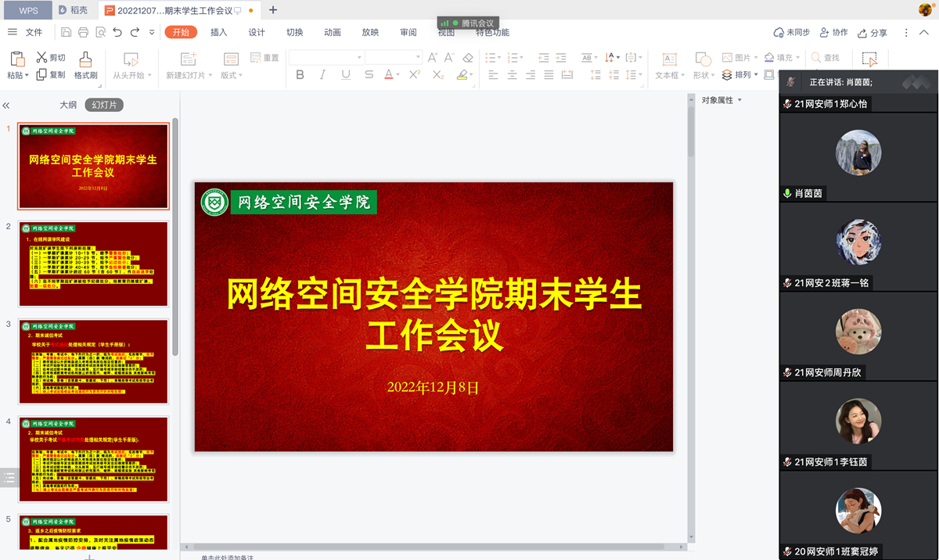The image size is (939, 560).
Task: Click the Collaborate (协作) button
Action: (x=833, y=33)
